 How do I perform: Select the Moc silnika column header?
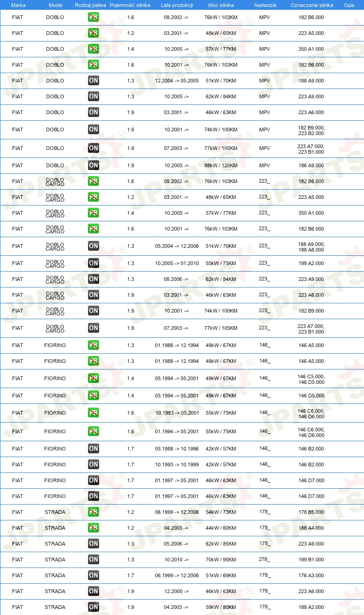(221, 5)
